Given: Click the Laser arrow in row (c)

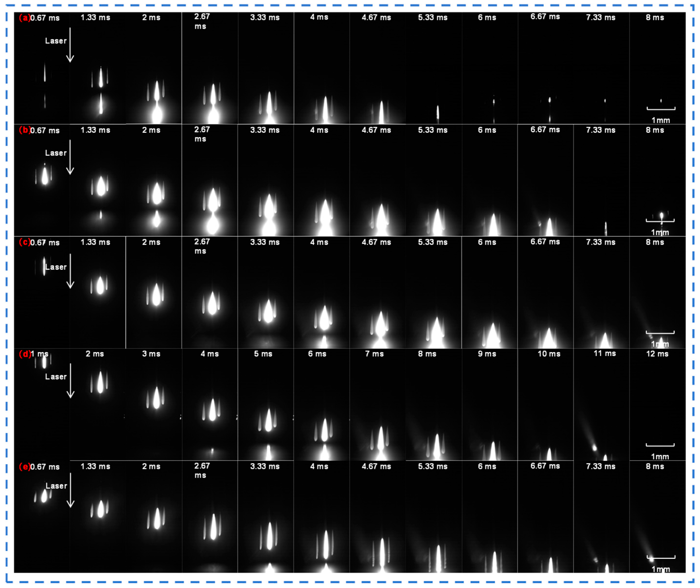Looking at the screenshot, I should (x=70, y=271).
